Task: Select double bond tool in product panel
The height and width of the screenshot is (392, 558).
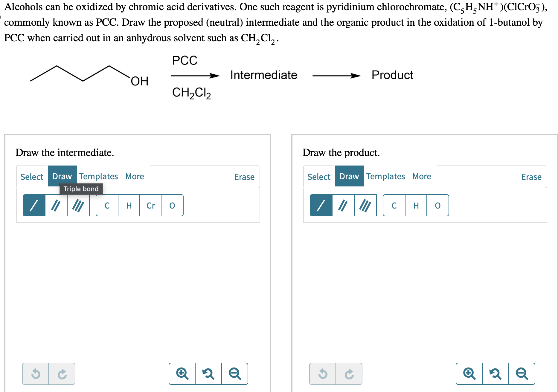Action: (343, 205)
